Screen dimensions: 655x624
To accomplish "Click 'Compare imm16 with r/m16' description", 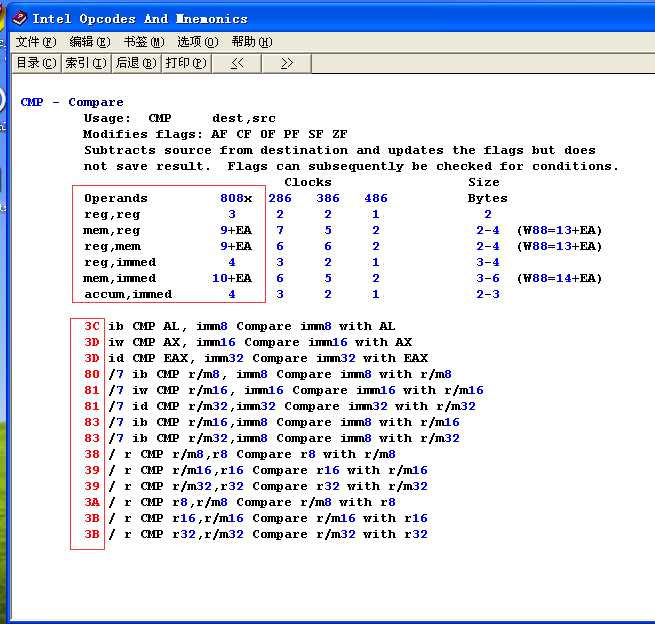I will click(x=388, y=390).
